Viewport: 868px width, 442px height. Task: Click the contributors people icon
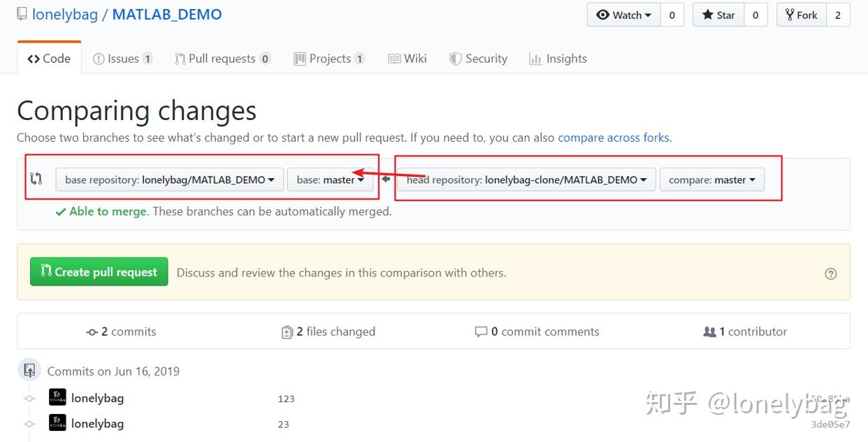click(x=709, y=332)
